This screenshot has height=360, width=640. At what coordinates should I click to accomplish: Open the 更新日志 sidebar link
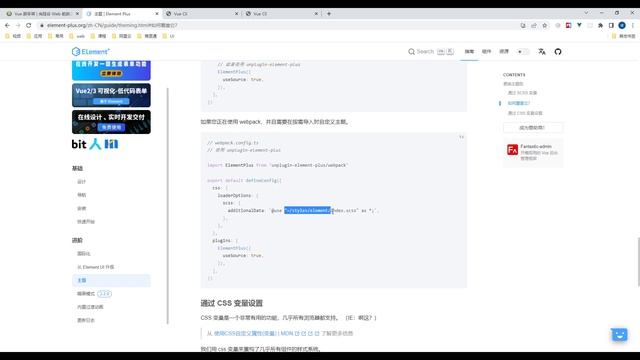pyautogui.click(x=86, y=320)
